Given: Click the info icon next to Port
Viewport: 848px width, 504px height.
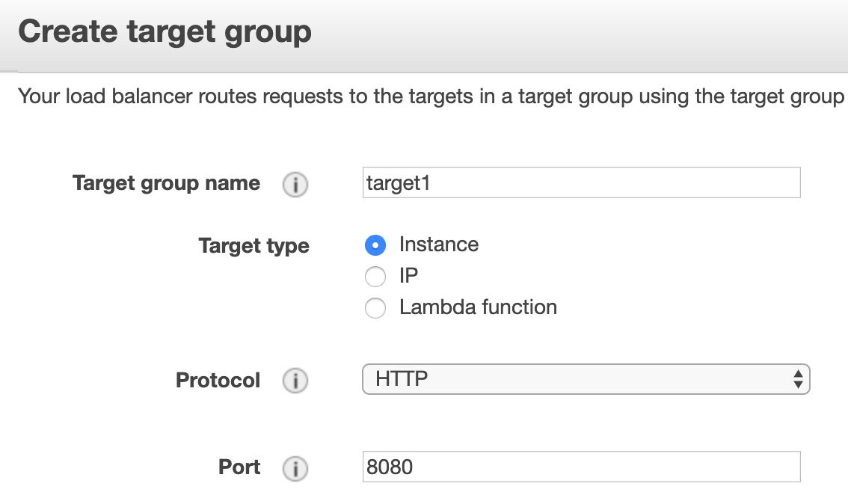Looking at the screenshot, I should (x=295, y=468).
